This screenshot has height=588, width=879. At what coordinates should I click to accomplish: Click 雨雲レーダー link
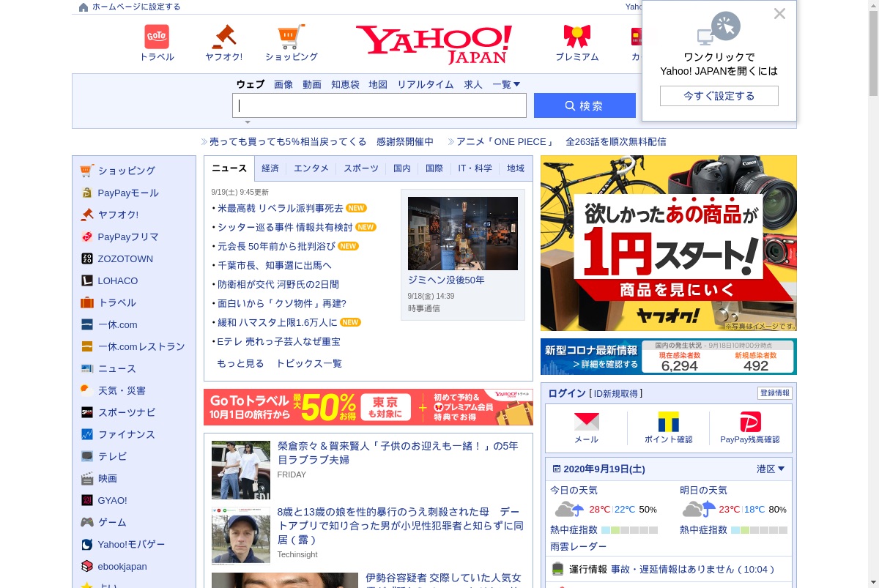(x=578, y=546)
